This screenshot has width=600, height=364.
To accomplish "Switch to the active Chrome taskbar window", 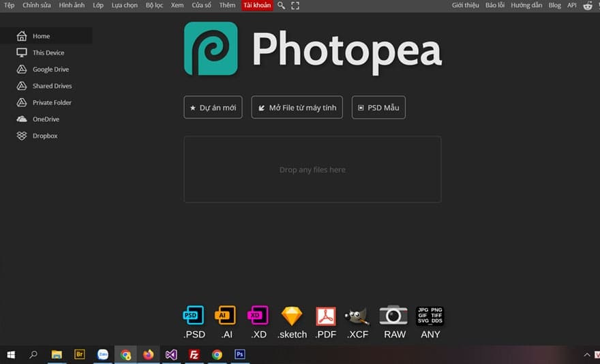I will [125, 355].
